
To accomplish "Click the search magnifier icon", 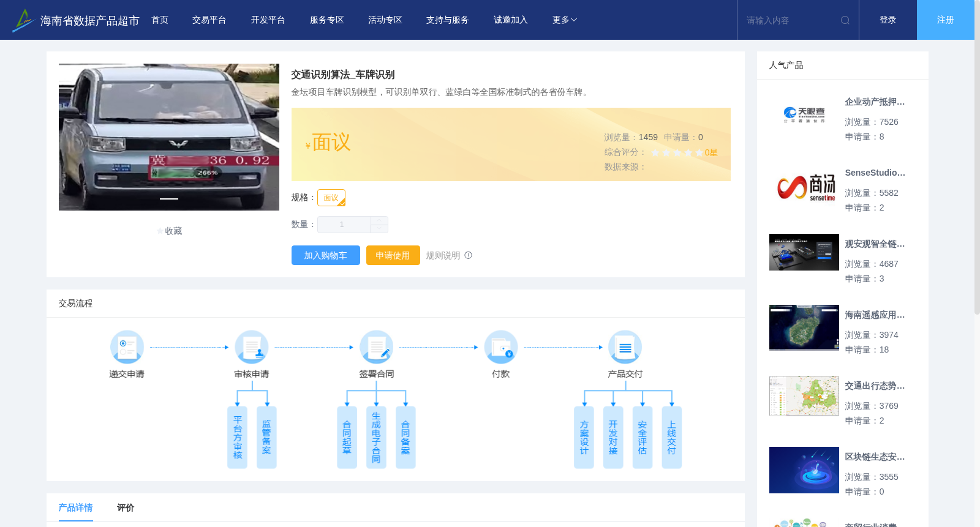I will coord(845,20).
